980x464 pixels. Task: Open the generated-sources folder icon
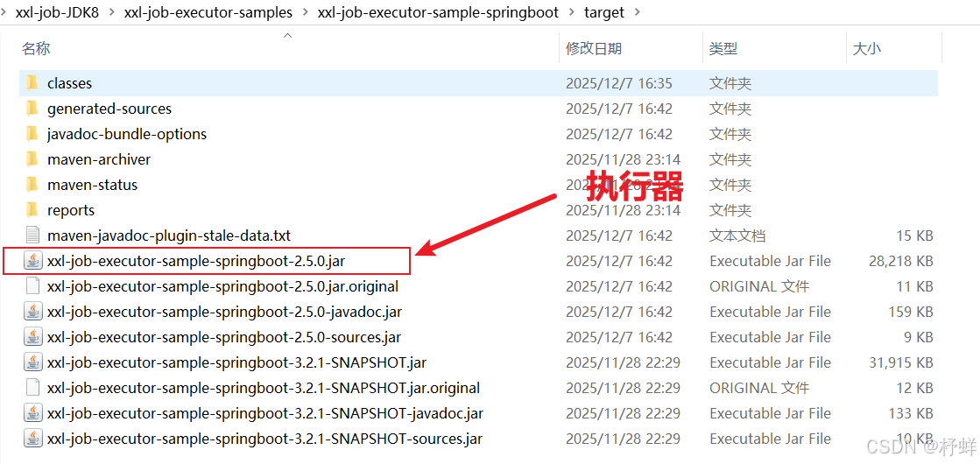32,109
